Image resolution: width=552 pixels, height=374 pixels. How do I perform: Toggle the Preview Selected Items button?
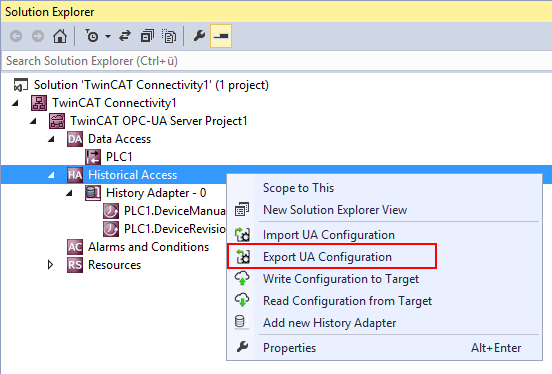coord(221,36)
